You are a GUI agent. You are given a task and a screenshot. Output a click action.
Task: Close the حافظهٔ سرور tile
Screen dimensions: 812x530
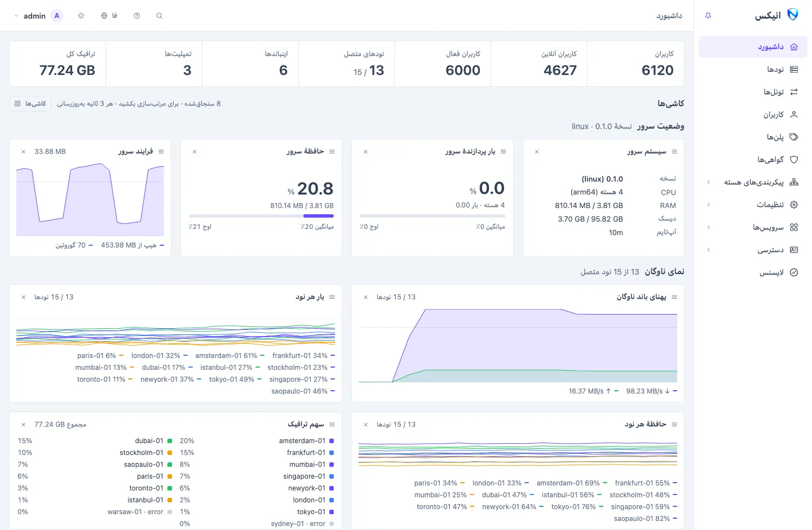[x=195, y=152]
